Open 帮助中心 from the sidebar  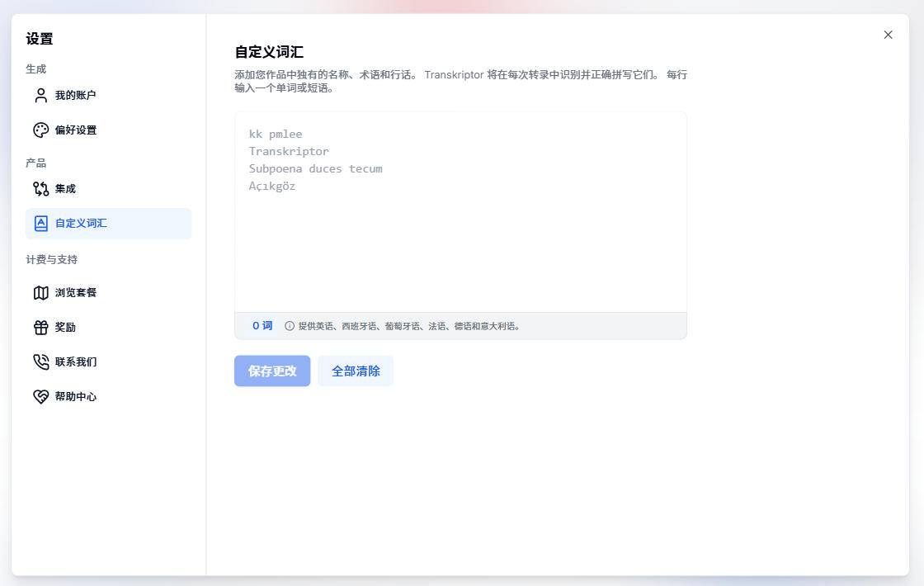coord(108,397)
